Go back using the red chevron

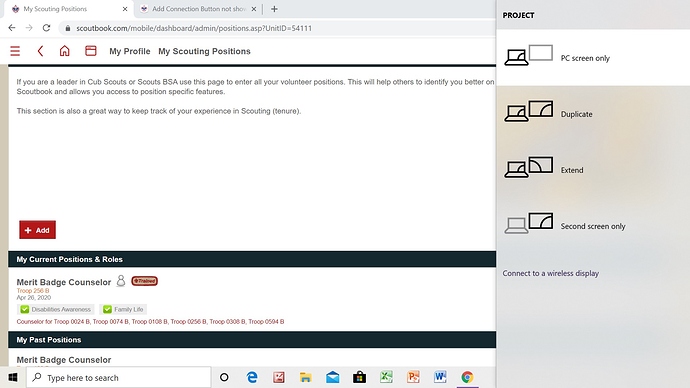point(40,51)
